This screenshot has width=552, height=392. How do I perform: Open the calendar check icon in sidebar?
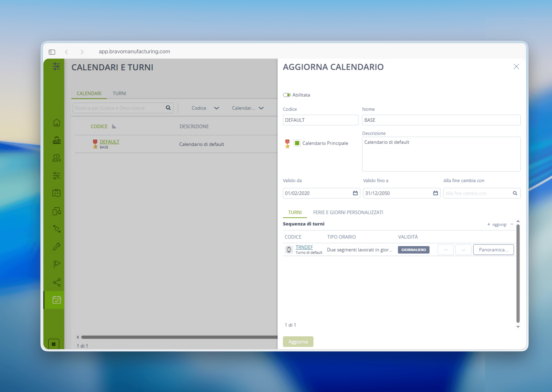click(57, 300)
